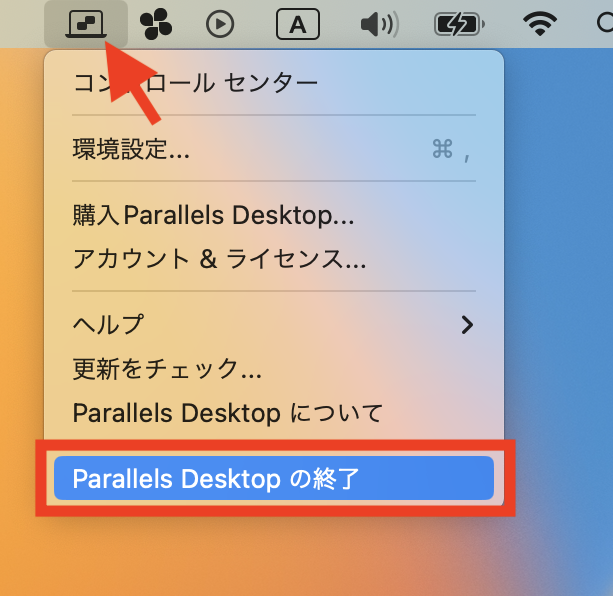The height and width of the screenshot is (596, 613).
Task: Open アカウント & ライセンス... item
Action: 274,259
